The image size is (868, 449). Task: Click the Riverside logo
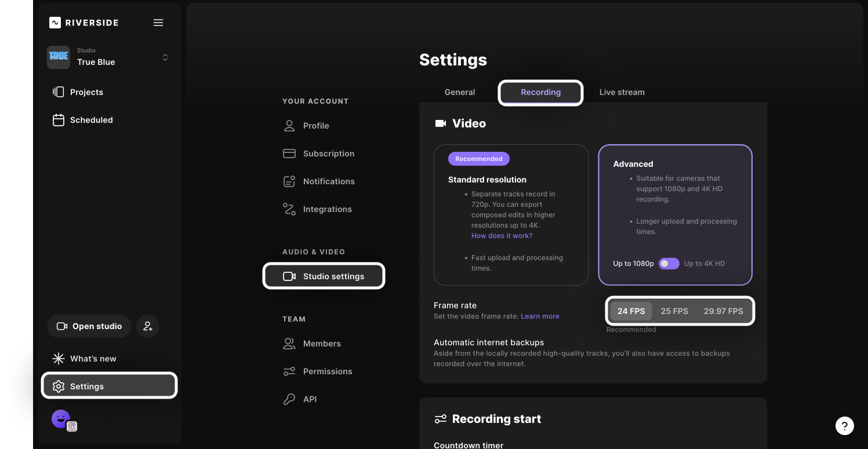tap(84, 23)
